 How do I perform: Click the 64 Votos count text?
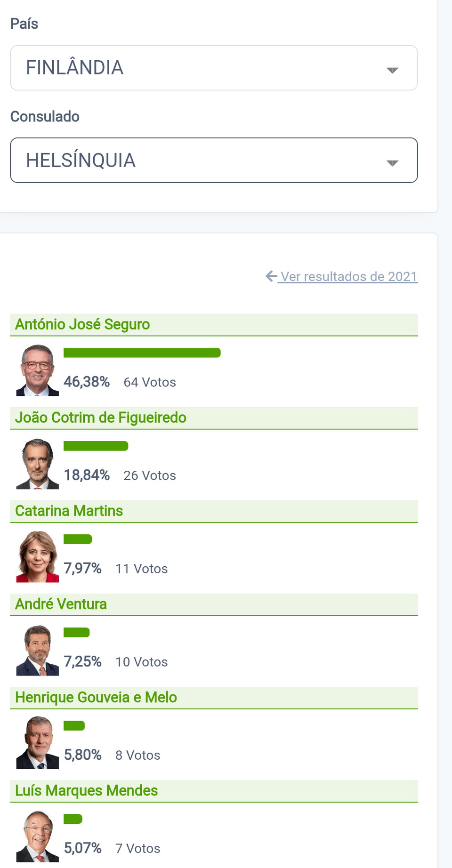(x=150, y=382)
